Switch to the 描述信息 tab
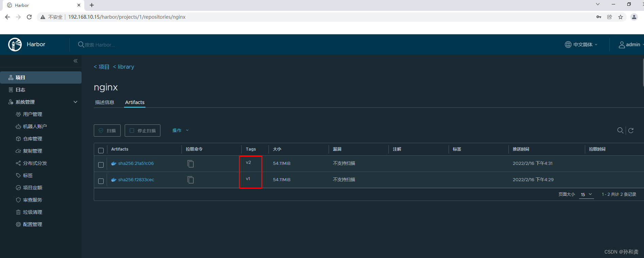This screenshot has width=644, height=258. (x=105, y=102)
